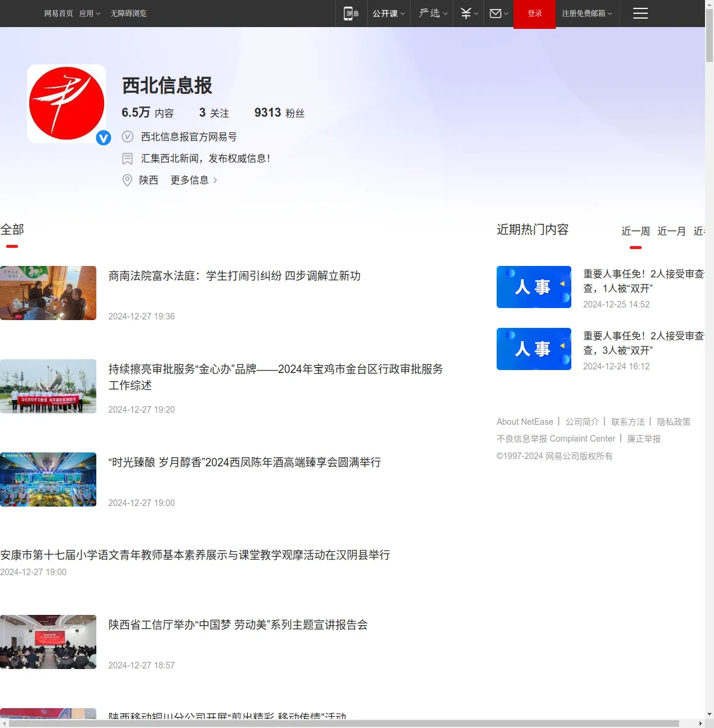Open About NetEase footer link
Screen dimensions: 714x728
tap(525, 422)
